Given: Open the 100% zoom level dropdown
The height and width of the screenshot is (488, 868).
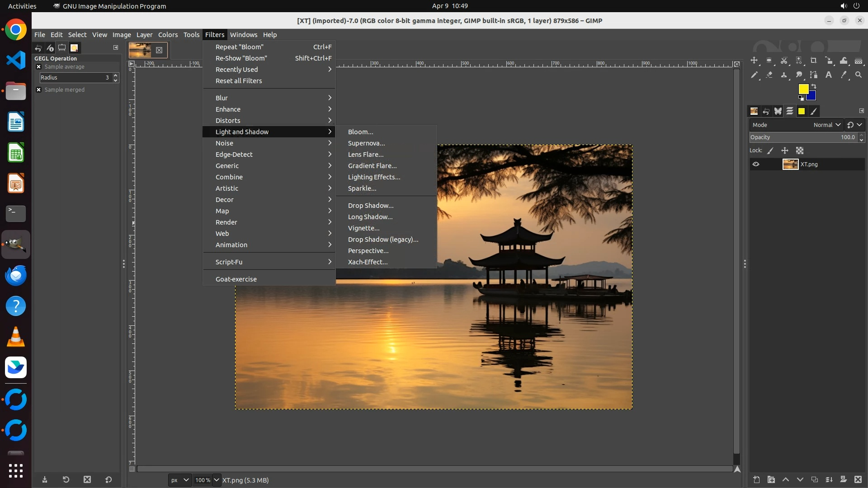Looking at the screenshot, I should tap(216, 480).
